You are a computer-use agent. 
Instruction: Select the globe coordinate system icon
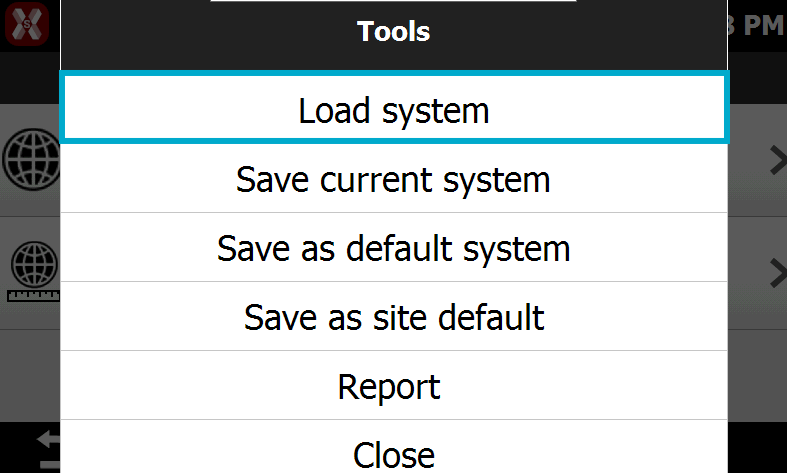31,159
